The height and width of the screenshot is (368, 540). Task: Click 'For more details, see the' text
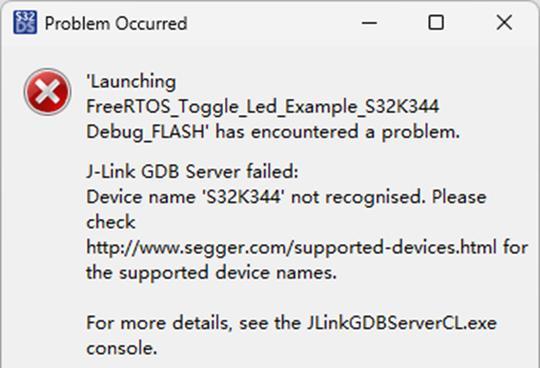pos(194,323)
